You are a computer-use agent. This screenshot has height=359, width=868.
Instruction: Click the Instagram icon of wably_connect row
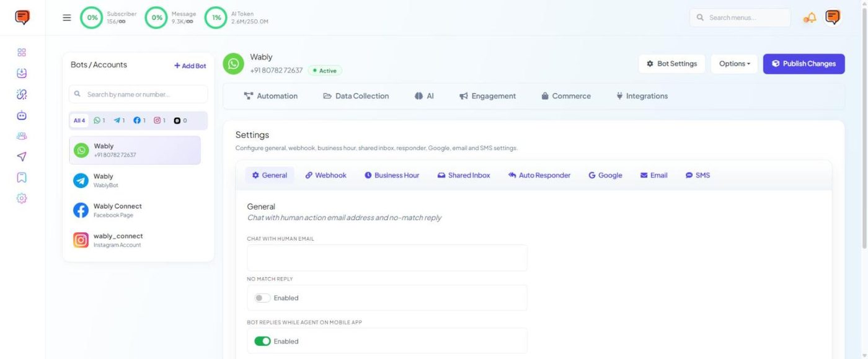pos(81,240)
